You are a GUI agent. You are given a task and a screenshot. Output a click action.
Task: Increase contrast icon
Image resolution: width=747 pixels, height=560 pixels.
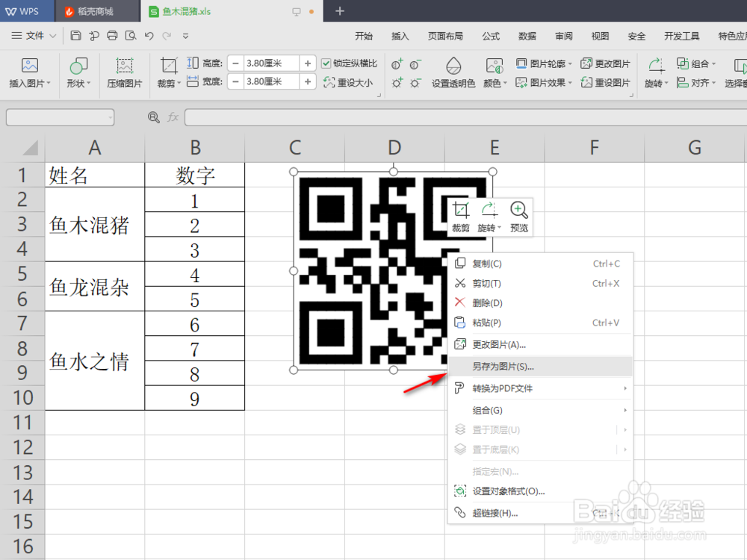[397, 63]
